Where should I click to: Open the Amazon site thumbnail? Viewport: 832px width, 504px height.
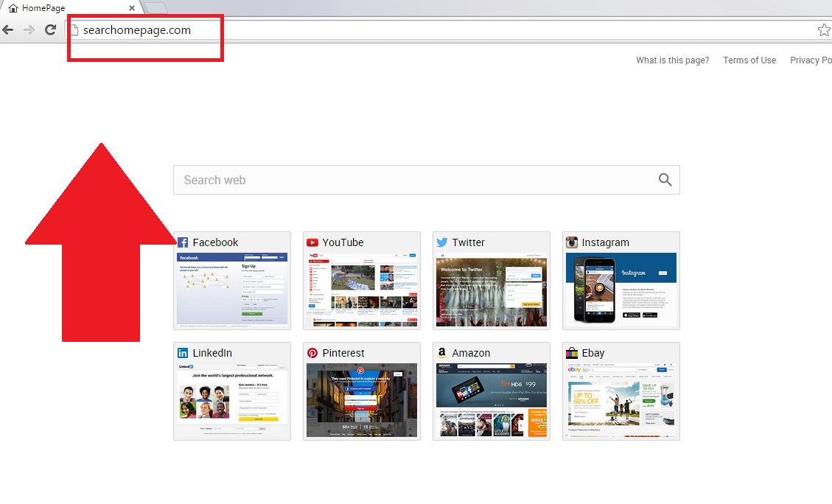491,400
